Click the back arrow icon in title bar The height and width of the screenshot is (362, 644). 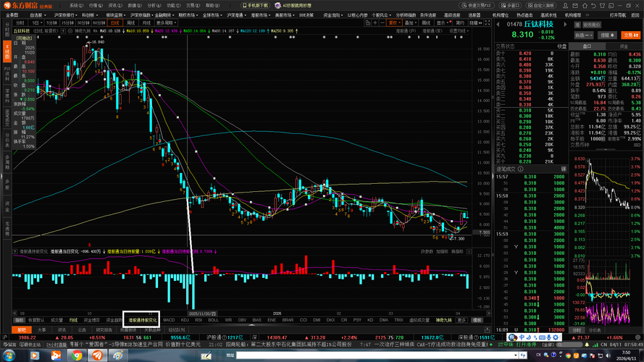(x=593, y=6)
